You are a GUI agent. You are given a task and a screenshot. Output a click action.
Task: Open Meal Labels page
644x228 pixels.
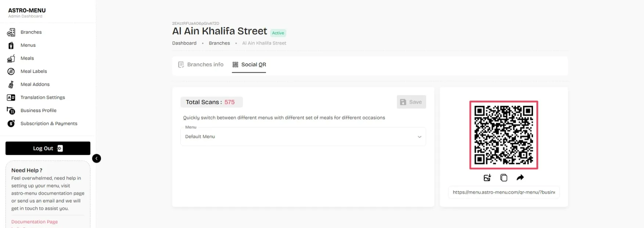[34, 72]
